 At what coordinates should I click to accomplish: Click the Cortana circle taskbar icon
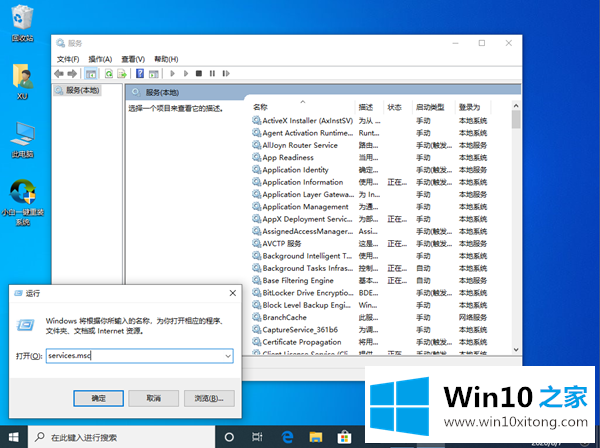tap(229, 437)
